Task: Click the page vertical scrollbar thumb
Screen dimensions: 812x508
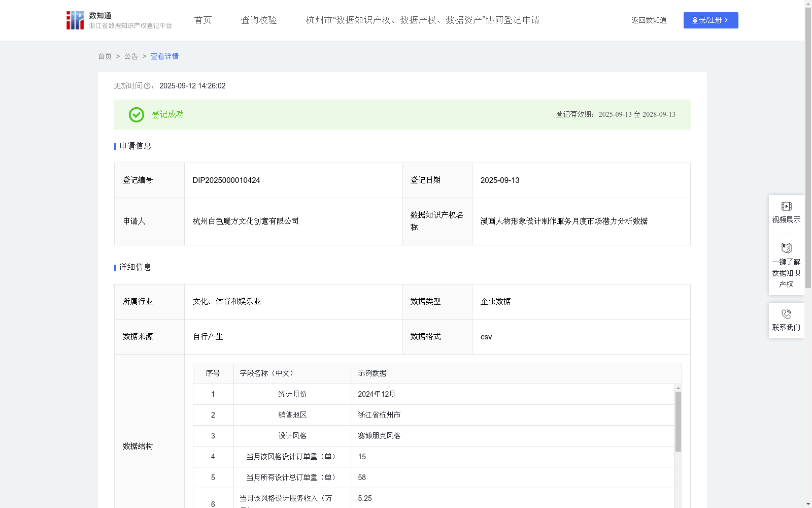Action: 808,147
